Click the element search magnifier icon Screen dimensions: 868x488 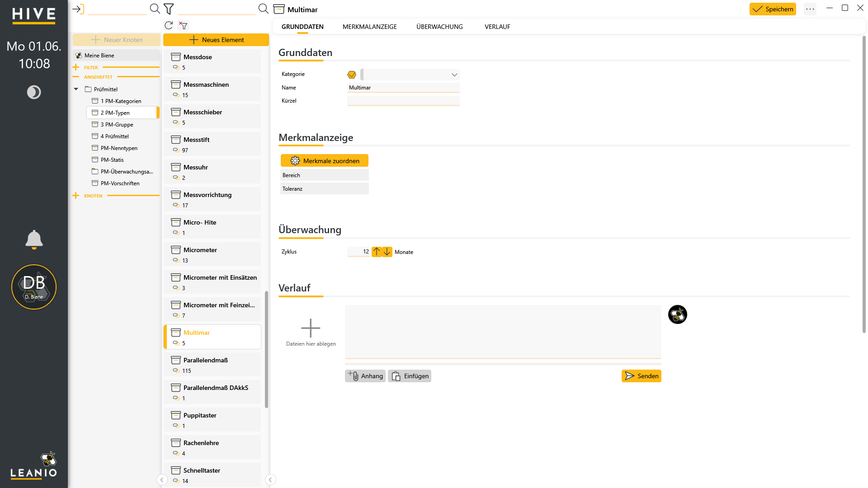pos(263,9)
